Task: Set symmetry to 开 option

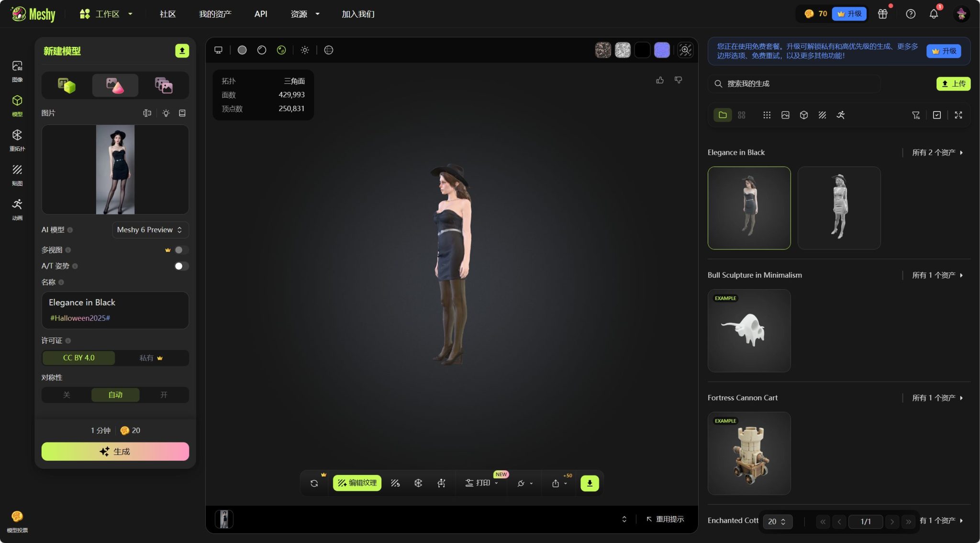Action: 164,395
